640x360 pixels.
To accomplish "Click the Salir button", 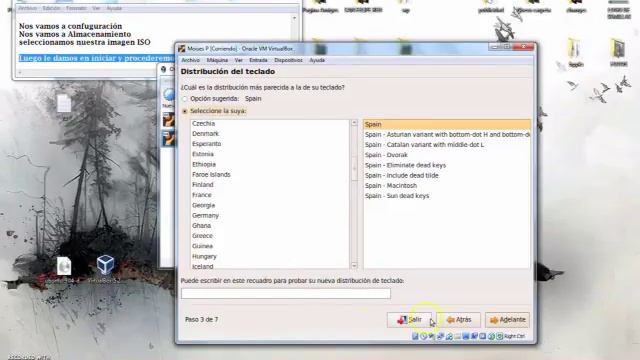I will pyautogui.click(x=409, y=320).
